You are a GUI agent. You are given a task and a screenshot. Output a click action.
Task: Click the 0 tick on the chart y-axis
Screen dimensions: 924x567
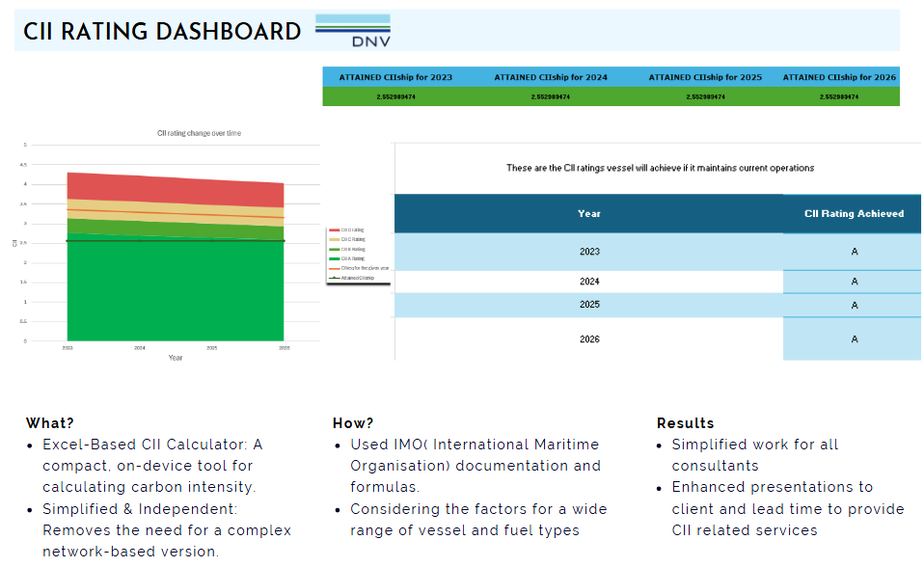pyautogui.click(x=25, y=340)
